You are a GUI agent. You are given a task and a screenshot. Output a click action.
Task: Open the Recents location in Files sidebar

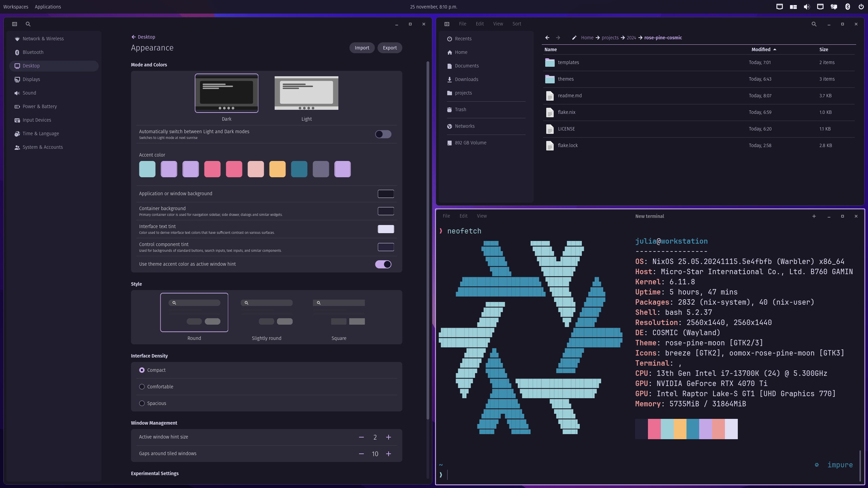(x=486, y=39)
